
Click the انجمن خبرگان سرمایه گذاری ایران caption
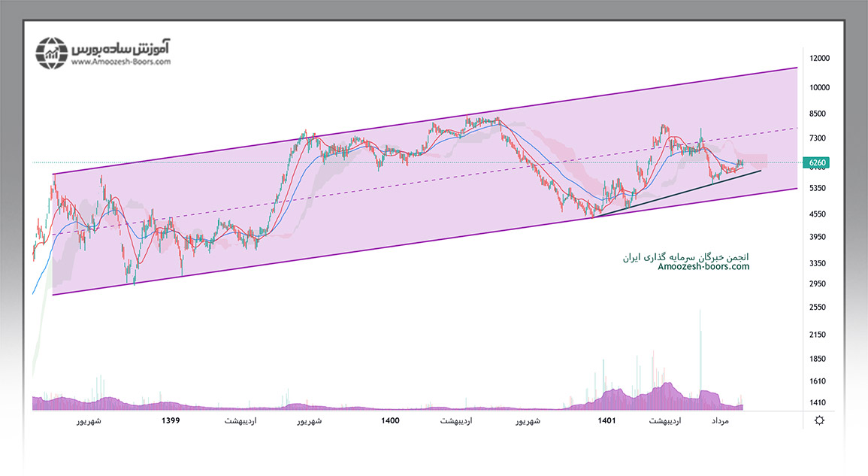point(685,256)
